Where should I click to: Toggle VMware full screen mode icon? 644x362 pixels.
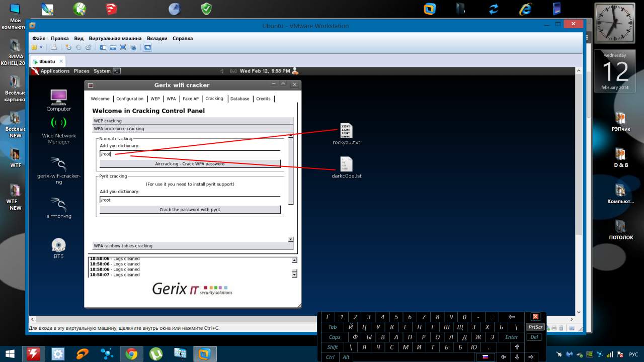(x=123, y=47)
